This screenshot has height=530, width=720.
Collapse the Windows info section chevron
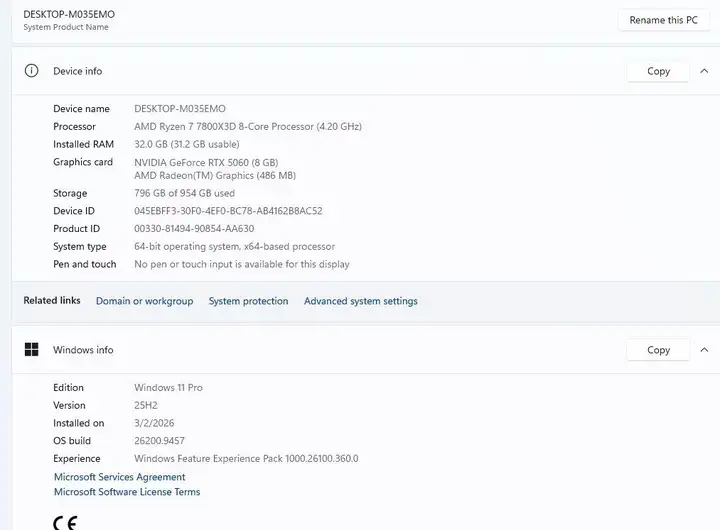coord(704,350)
